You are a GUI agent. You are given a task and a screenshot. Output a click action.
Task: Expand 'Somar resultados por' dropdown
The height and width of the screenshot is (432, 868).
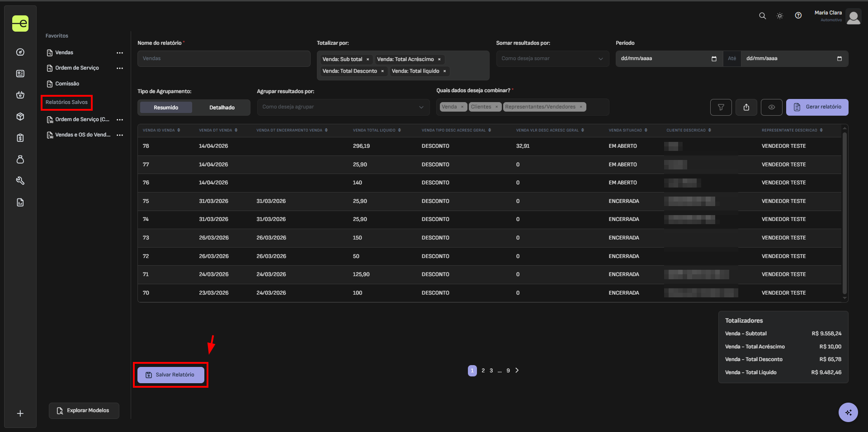(x=552, y=59)
